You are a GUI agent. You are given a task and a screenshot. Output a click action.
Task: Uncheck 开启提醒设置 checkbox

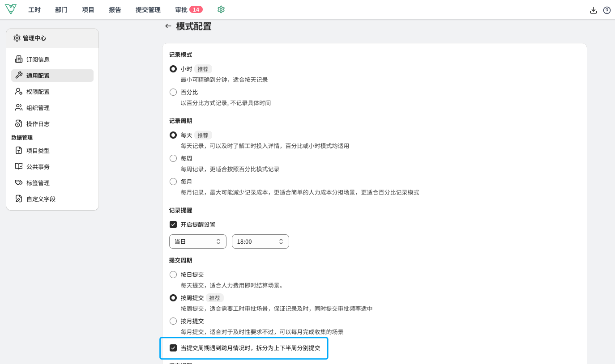173,224
